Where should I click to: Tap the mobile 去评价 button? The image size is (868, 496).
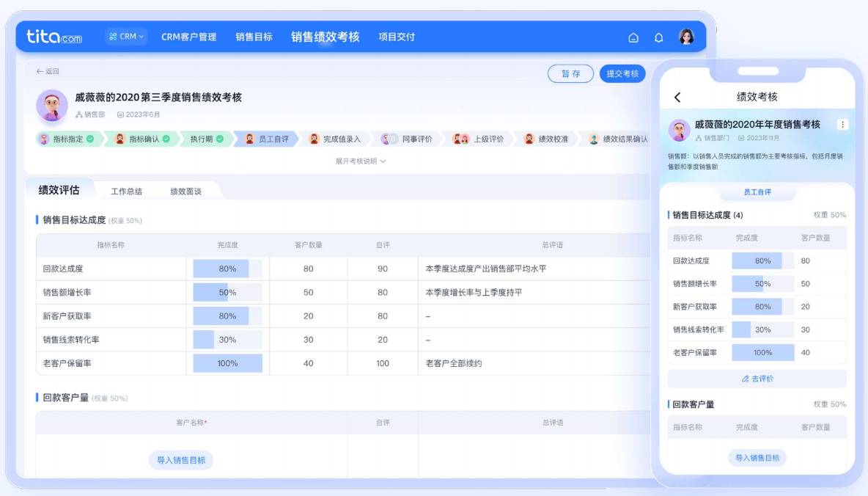point(757,379)
